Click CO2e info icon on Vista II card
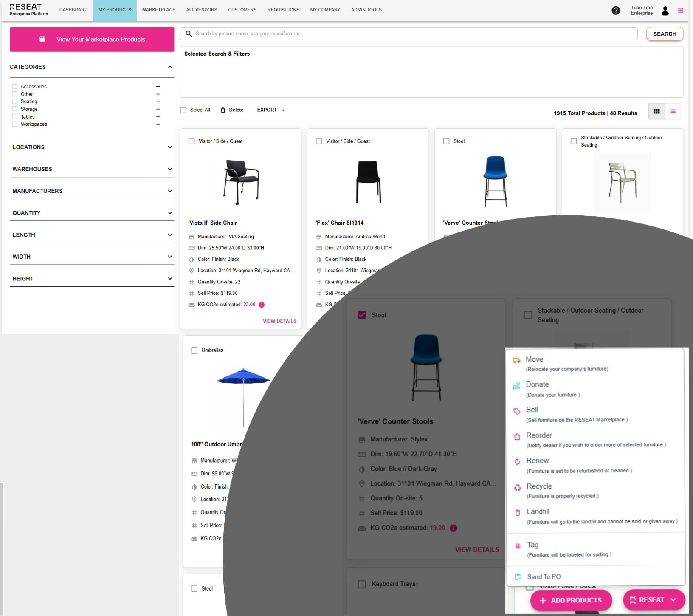 (x=262, y=305)
